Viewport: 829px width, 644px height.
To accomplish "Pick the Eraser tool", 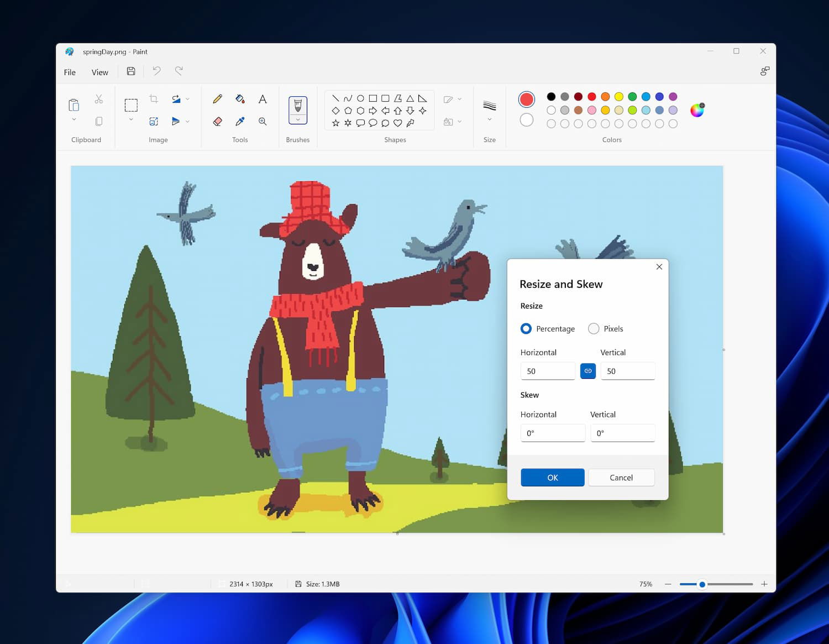I will click(x=217, y=121).
